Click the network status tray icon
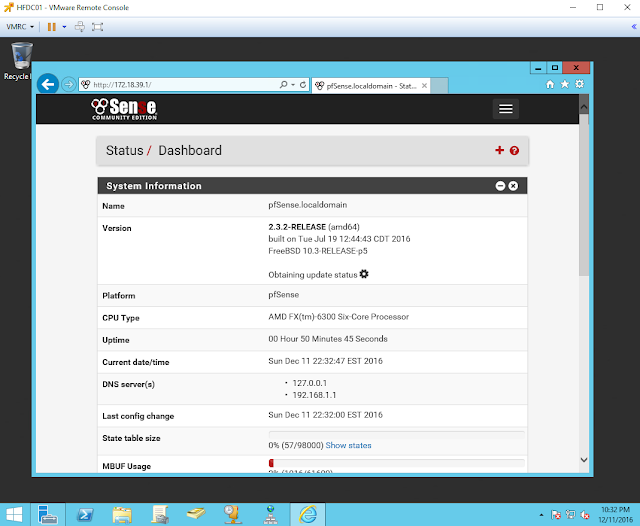The width and height of the screenshot is (640, 526). pos(570,515)
